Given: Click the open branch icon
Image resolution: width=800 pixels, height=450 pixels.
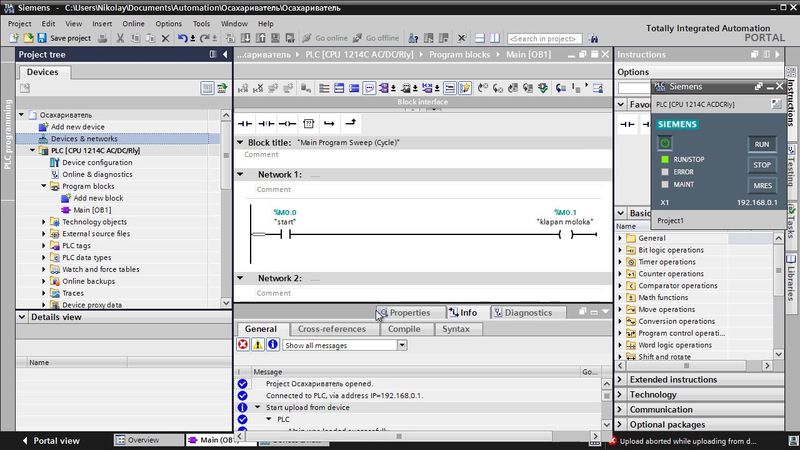Looking at the screenshot, I should click(329, 123).
